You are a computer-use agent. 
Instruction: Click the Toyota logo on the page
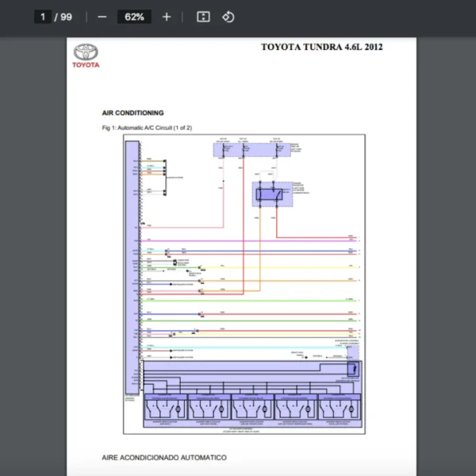(86, 56)
